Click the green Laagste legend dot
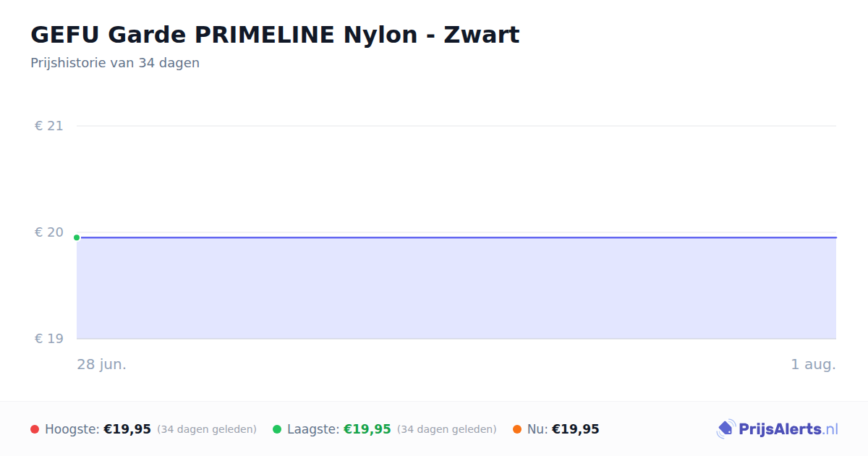This screenshot has height=456, width=868. (x=277, y=429)
